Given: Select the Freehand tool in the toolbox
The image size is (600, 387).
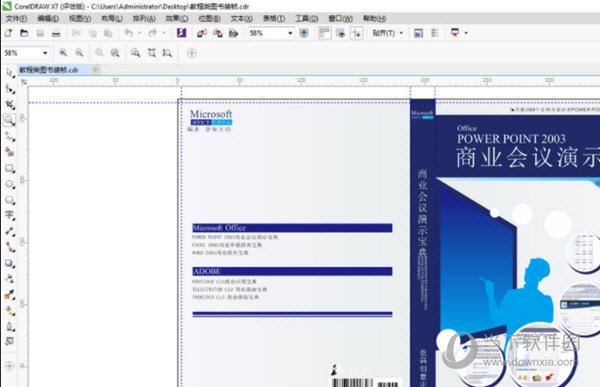Looking at the screenshot, I should (x=10, y=136).
